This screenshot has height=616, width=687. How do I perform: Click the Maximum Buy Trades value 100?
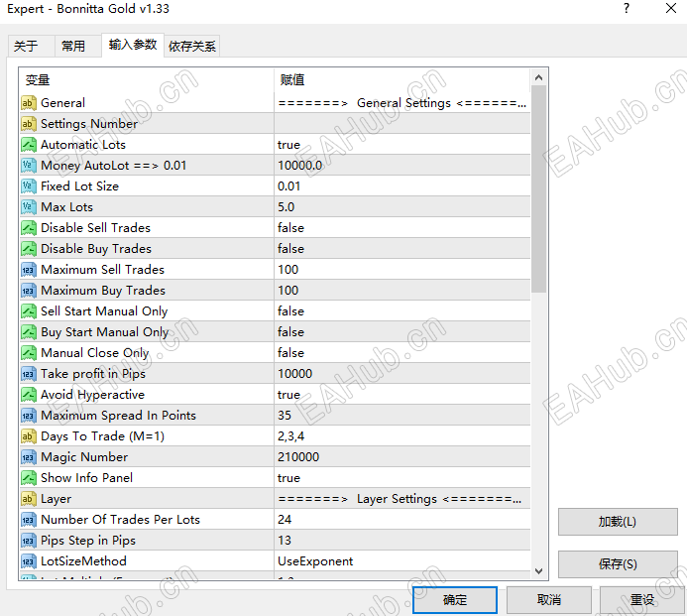287,291
